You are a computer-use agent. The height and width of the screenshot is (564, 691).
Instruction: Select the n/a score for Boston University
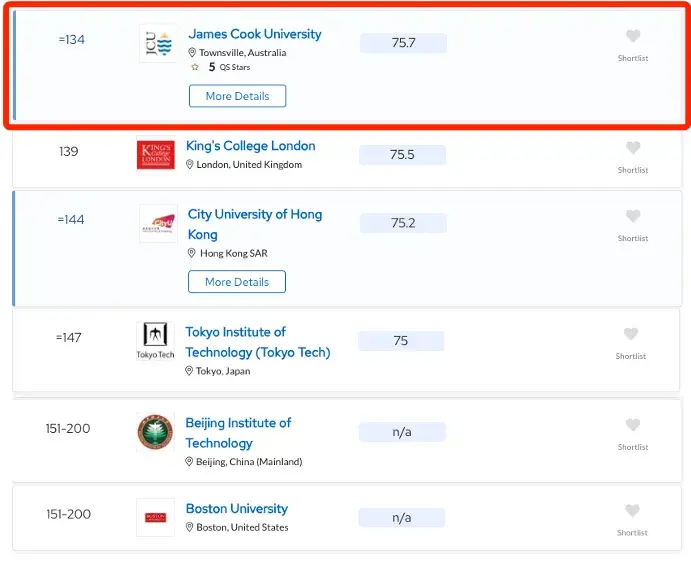tap(402, 517)
